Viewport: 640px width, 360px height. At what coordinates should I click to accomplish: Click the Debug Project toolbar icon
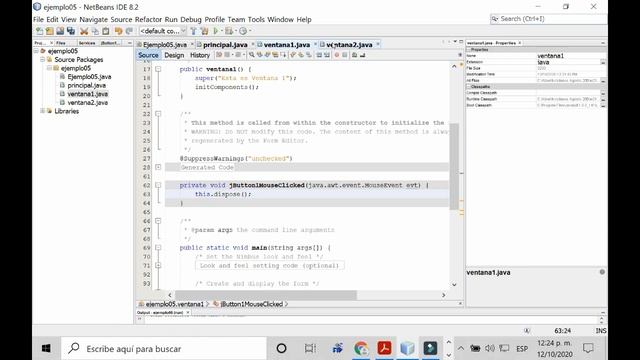(229, 31)
